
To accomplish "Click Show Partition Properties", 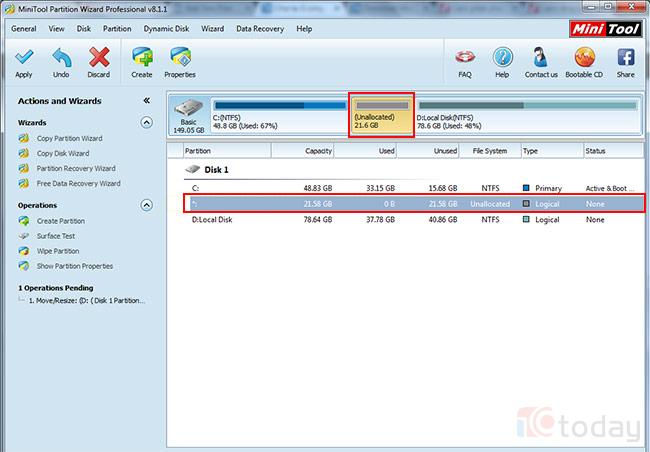I will 75,266.
